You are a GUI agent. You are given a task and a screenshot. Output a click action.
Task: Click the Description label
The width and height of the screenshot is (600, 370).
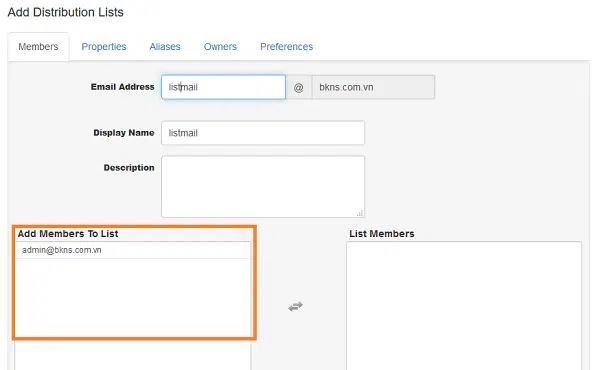click(129, 168)
